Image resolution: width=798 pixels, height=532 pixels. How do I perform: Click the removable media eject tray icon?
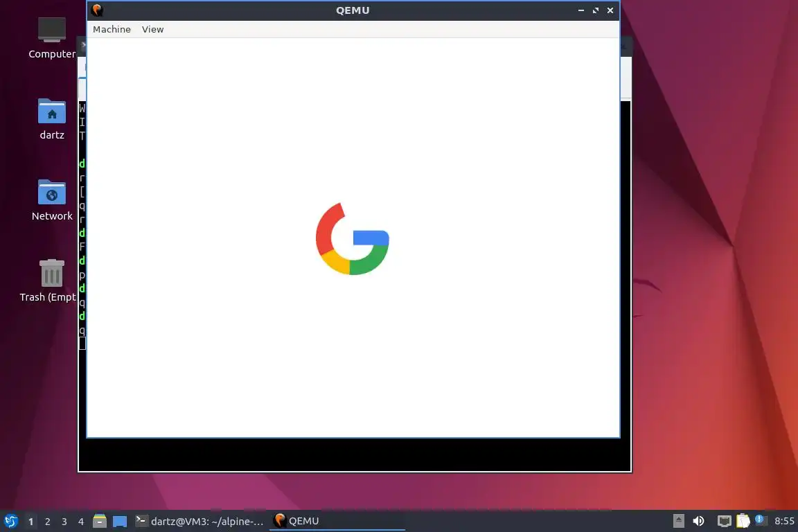(678, 521)
